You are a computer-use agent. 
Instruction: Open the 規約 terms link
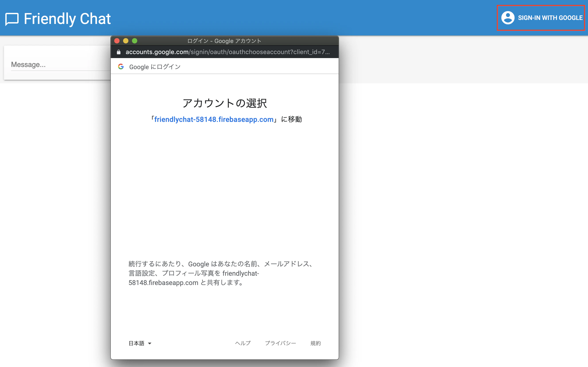[x=315, y=343]
